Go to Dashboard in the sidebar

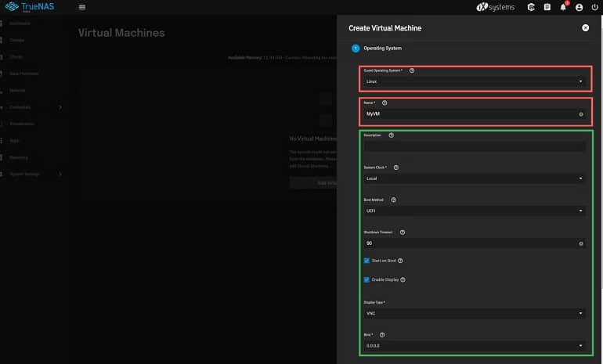point(20,23)
